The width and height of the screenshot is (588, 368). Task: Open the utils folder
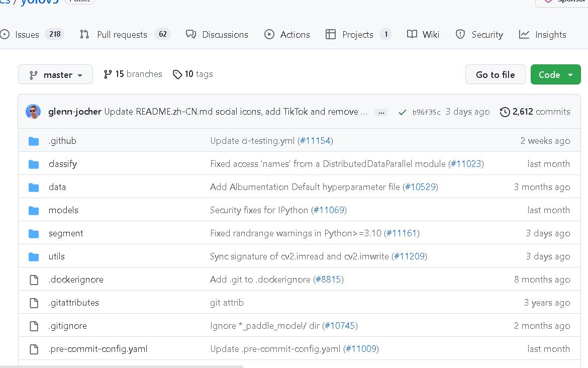(x=57, y=256)
